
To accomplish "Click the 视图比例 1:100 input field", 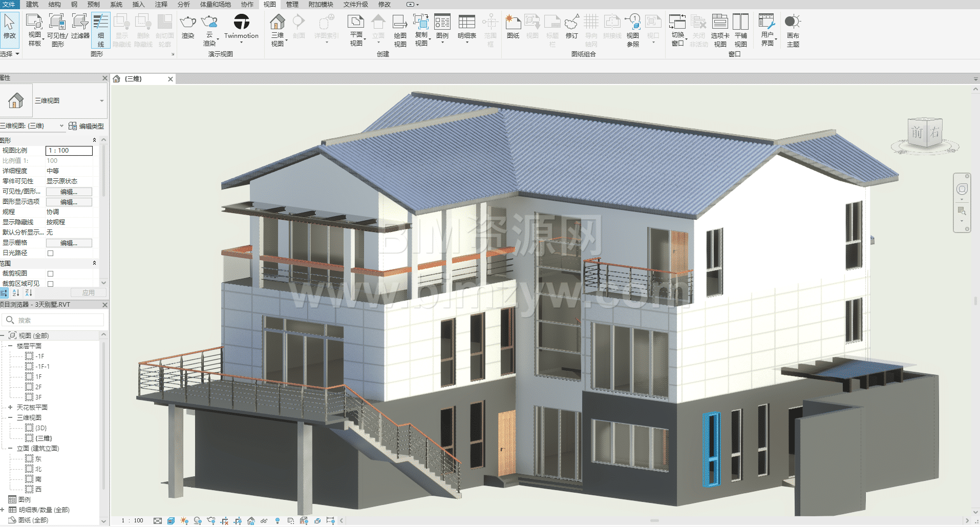I will click(x=69, y=151).
